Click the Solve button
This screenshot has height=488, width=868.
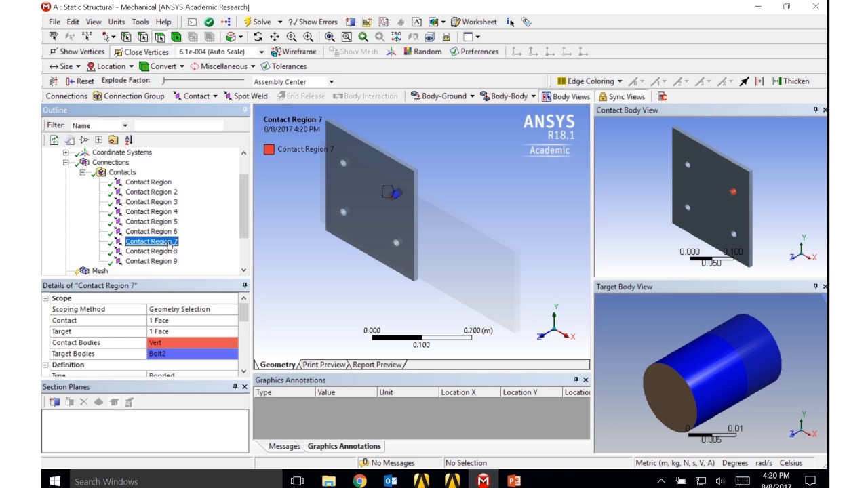click(x=257, y=22)
